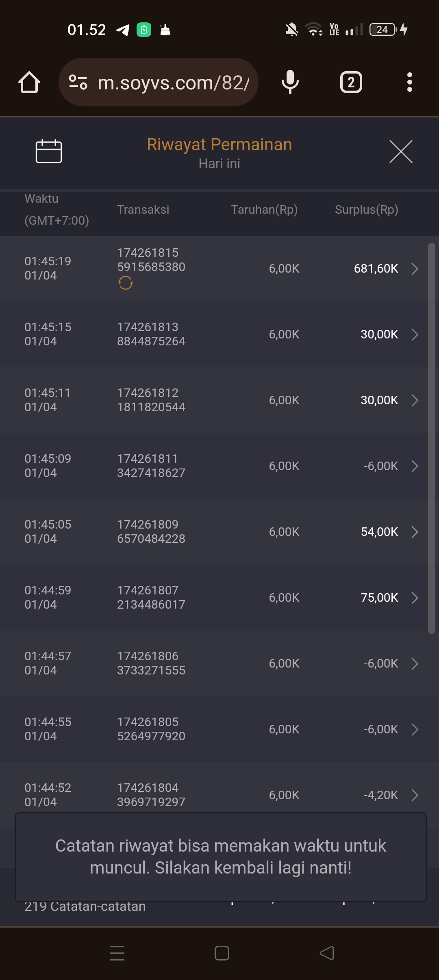Select transaction number 1811820544
439x980 pixels.
(151, 407)
